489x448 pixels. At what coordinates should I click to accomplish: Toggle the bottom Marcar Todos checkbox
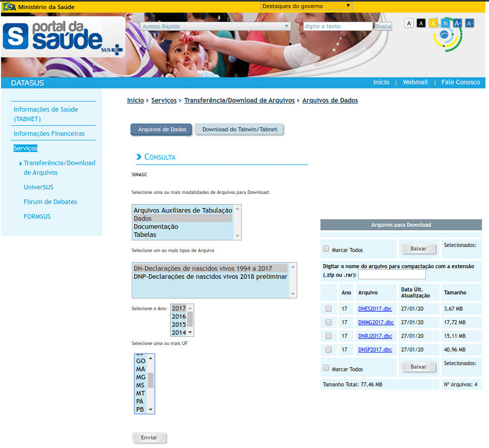coord(326,368)
